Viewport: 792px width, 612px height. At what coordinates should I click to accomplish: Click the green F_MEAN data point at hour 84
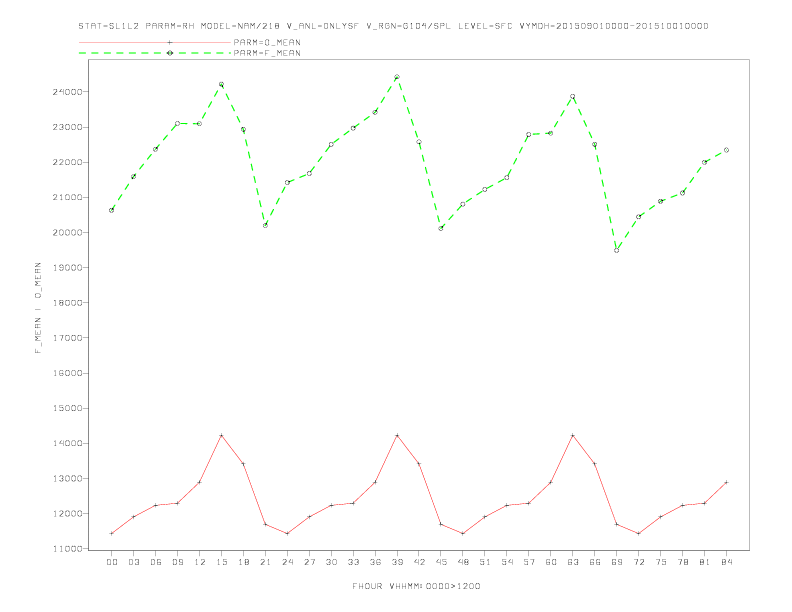[x=726, y=150]
